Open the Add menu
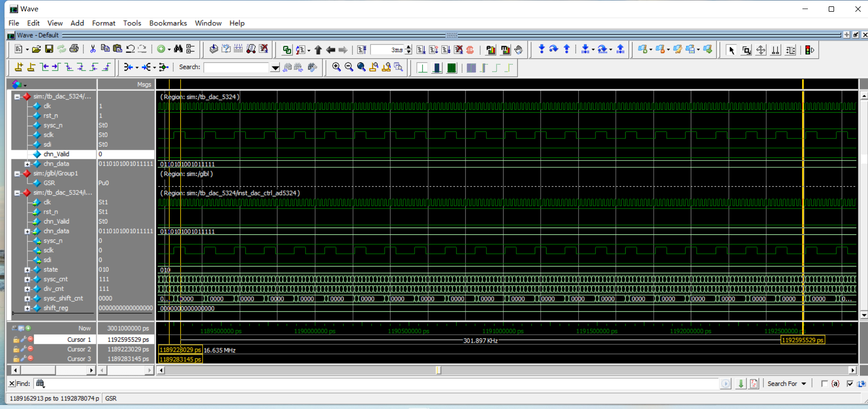 point(77,23)
